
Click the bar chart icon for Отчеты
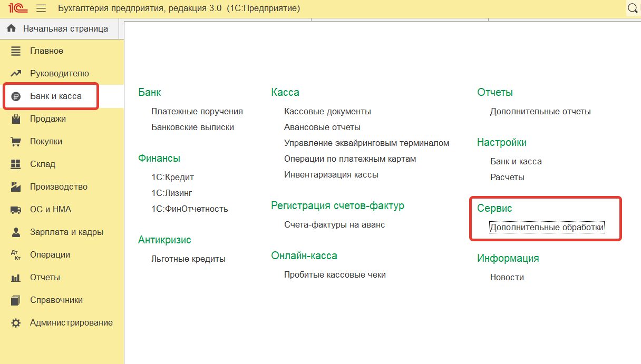tap(16, 278)
